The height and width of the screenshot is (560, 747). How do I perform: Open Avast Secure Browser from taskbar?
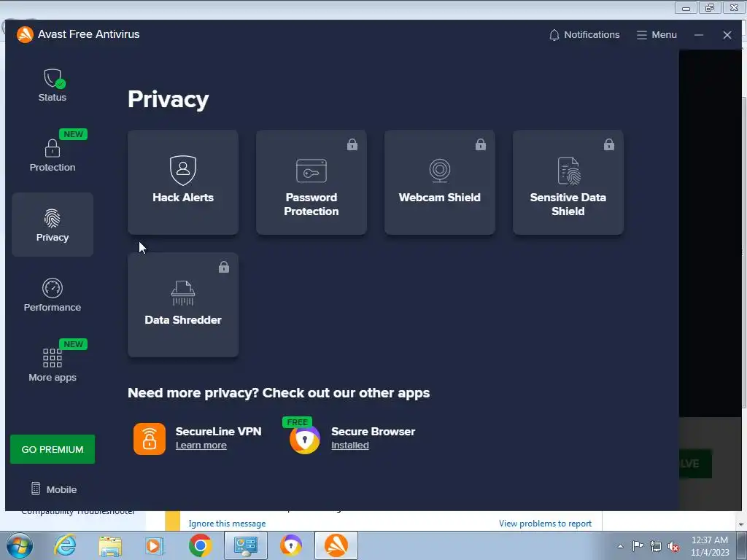[291, 545]
